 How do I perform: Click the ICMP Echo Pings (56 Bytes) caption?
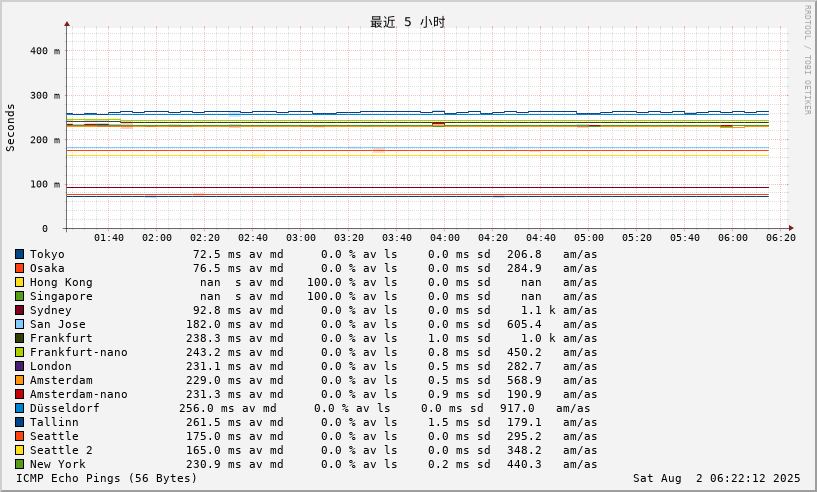(x=107, y=478)
